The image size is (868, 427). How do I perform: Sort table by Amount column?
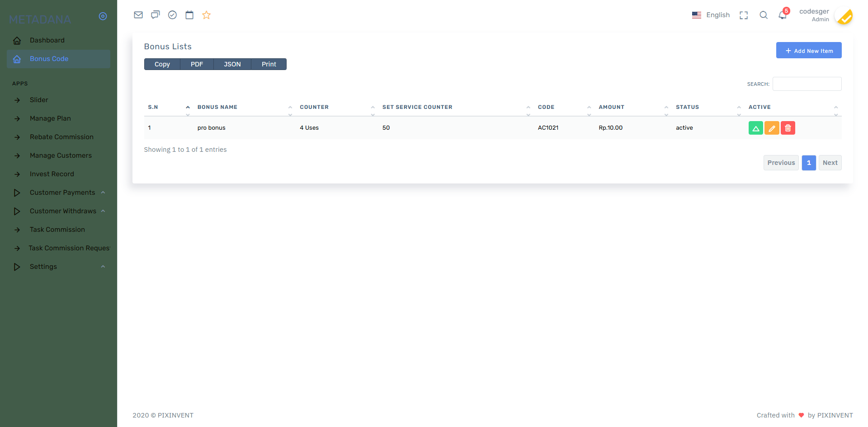click(x=634, y=107)
